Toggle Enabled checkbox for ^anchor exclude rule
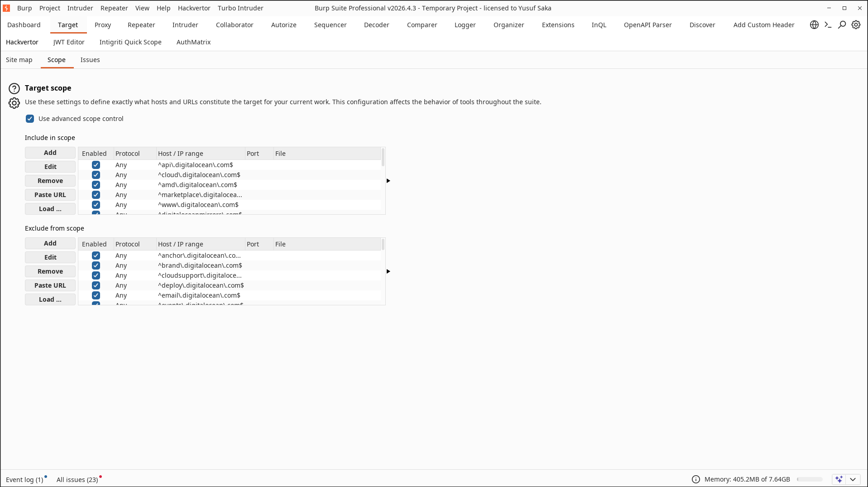This screenshot has height=487, width=868. click(96, 256)
